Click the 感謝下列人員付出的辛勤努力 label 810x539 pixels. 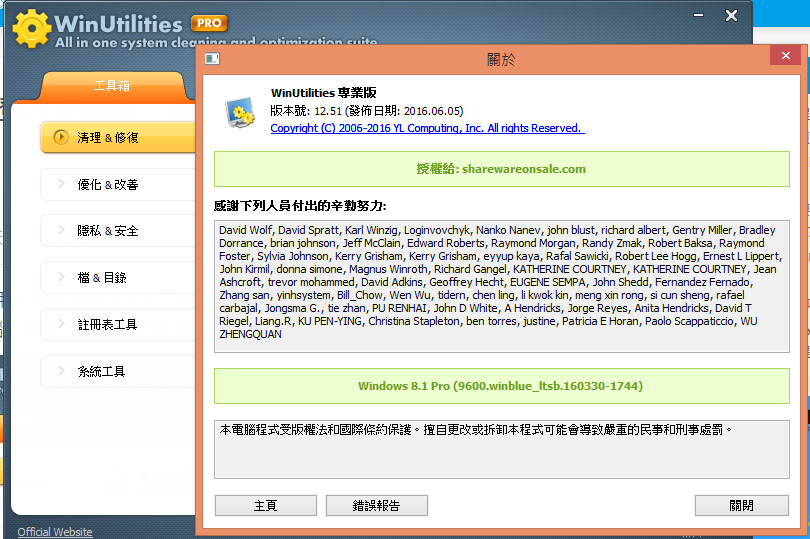(x=300, y=206)
